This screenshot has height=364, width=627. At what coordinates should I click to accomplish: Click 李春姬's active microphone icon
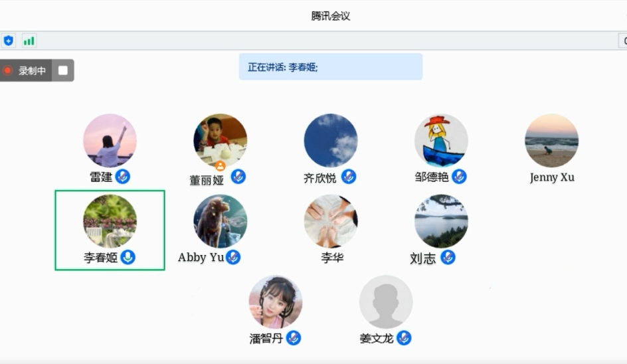[128, 257]
